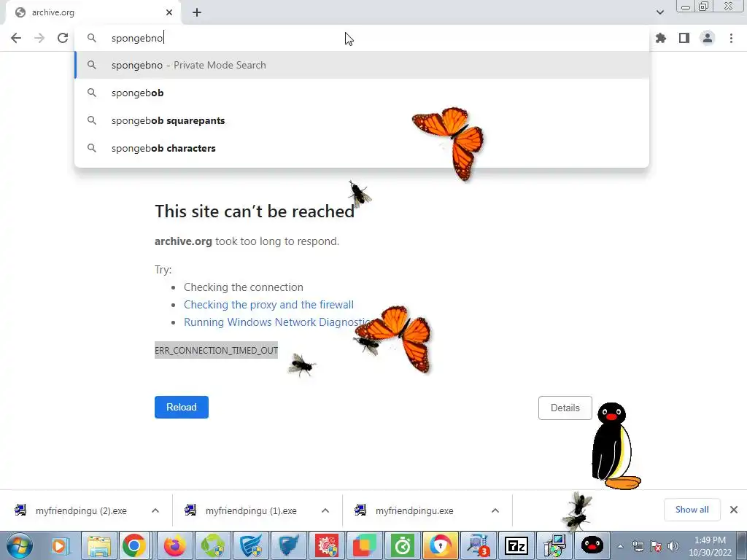
Task: Open media player taskbar icon
Action: [x=60, y=545]
